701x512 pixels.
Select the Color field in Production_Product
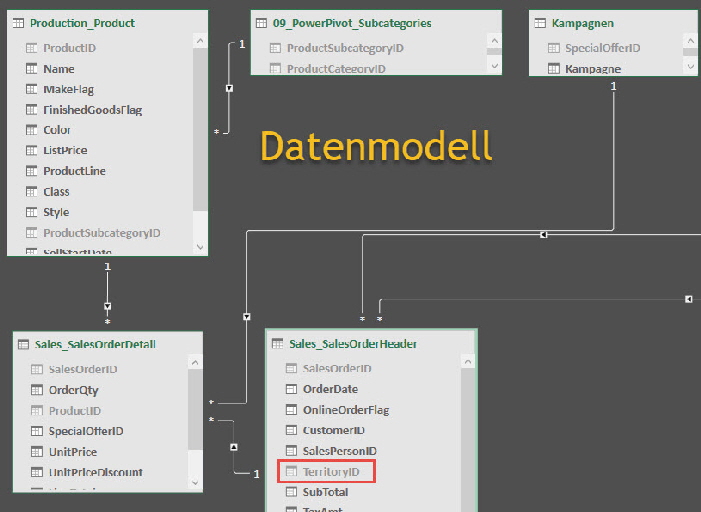click(57, 130)
